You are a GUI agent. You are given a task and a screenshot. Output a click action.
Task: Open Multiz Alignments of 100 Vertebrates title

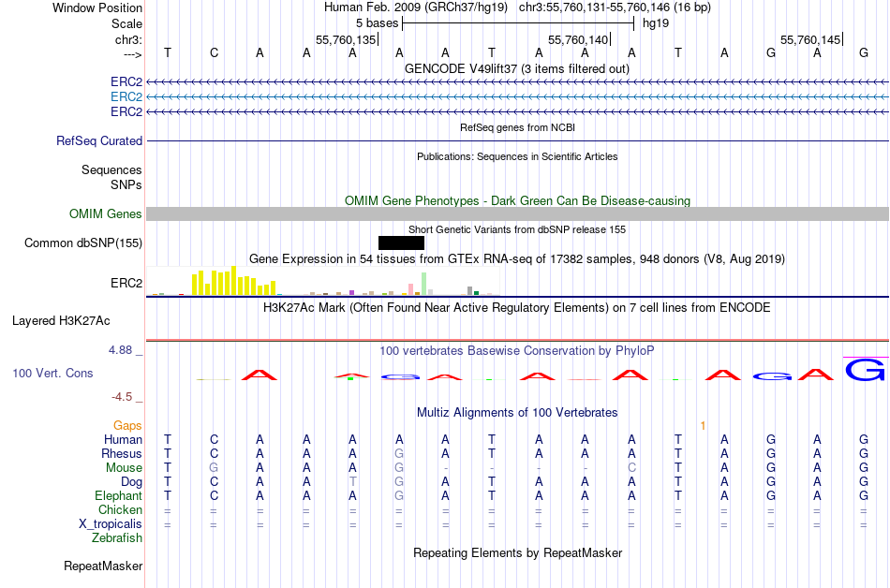[x=517, y=412]
